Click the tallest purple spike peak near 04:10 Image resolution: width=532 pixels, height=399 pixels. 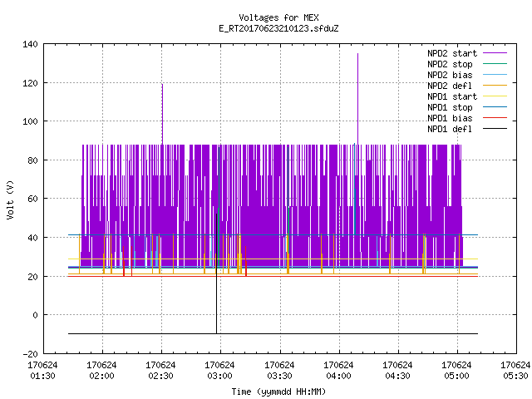357,54
